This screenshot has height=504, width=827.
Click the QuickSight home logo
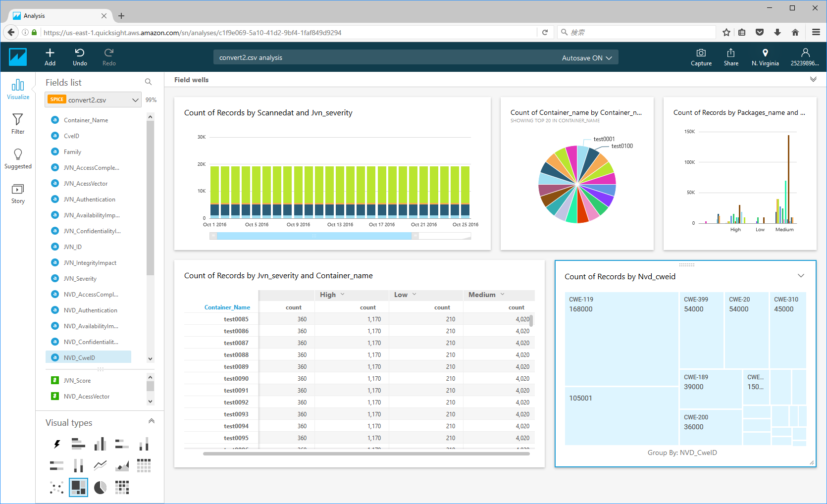point(18,57)
